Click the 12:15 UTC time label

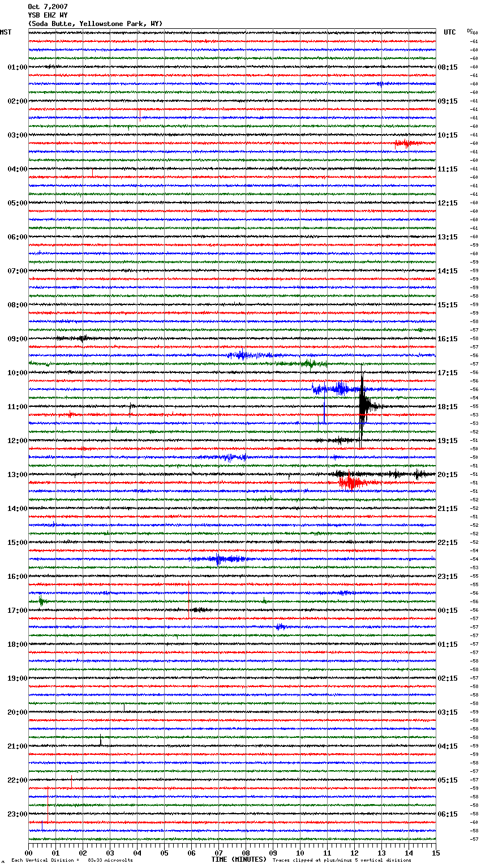pos(448,203)
